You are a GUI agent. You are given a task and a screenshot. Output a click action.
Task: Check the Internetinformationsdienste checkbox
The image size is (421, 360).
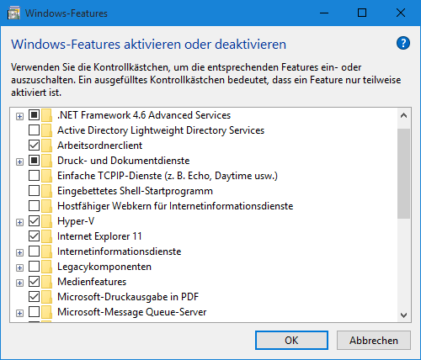(x=34, y=251)
